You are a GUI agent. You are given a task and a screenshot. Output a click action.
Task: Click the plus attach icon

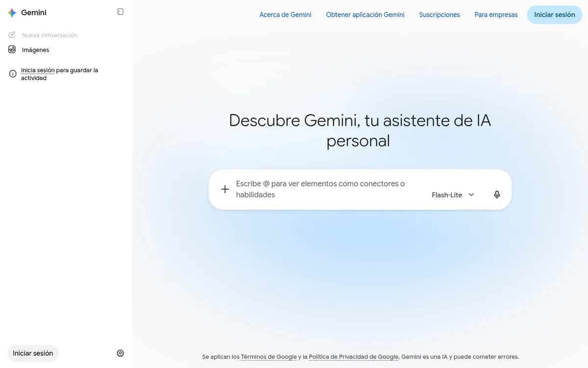pyautogui.click(x=225, y=189)
